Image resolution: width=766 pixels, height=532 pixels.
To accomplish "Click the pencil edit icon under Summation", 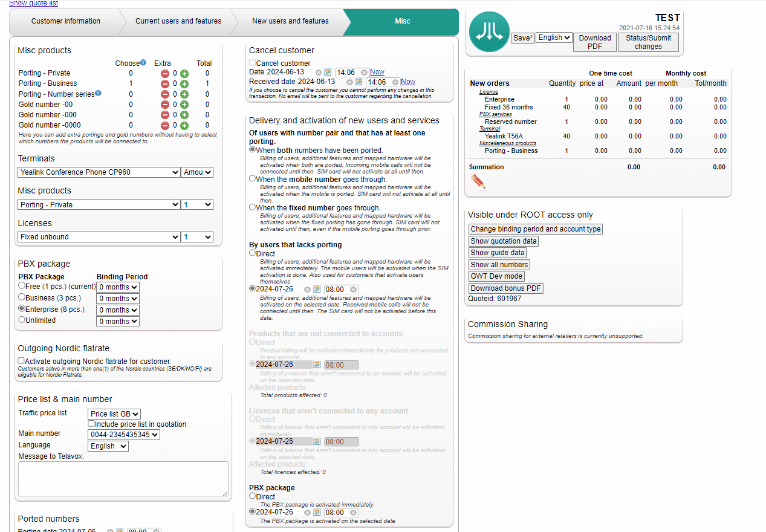I will point(478,182).
